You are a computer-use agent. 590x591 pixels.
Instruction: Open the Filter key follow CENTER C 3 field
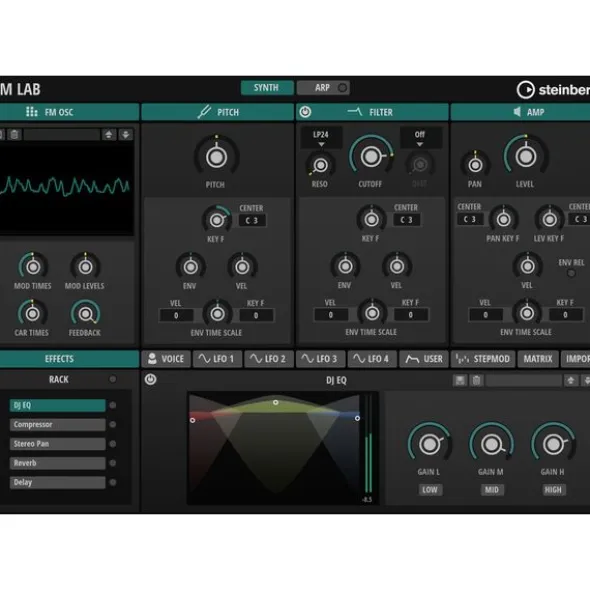click(406, 220)
